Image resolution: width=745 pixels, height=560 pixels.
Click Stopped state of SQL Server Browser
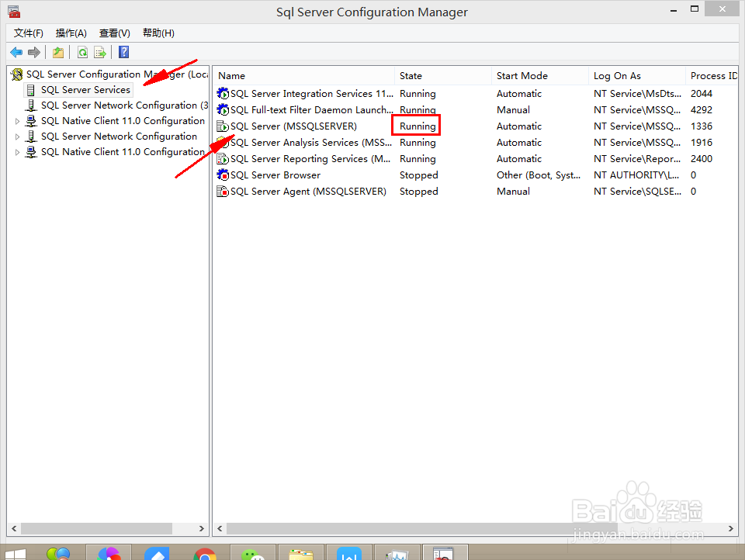(x=418, y=175)
